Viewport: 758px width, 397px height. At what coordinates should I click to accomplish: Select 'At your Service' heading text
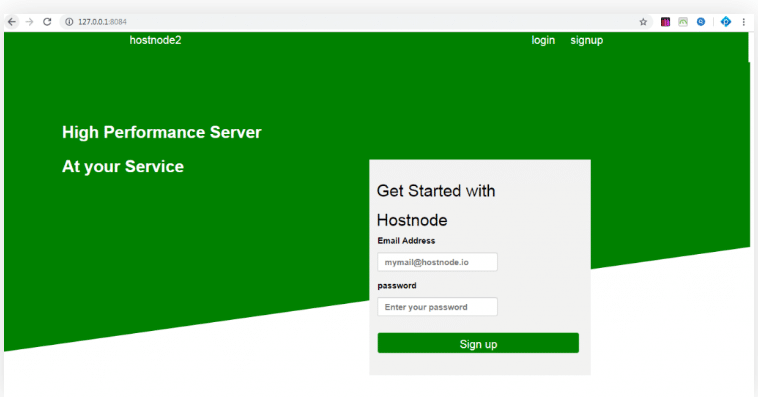coord(123,167)
